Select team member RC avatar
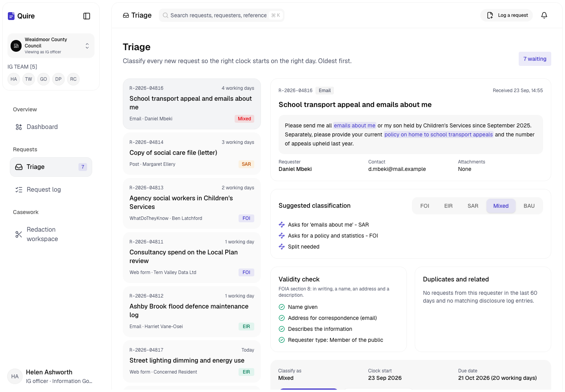This screenshot has width=565, height=392. click(73, 79)
